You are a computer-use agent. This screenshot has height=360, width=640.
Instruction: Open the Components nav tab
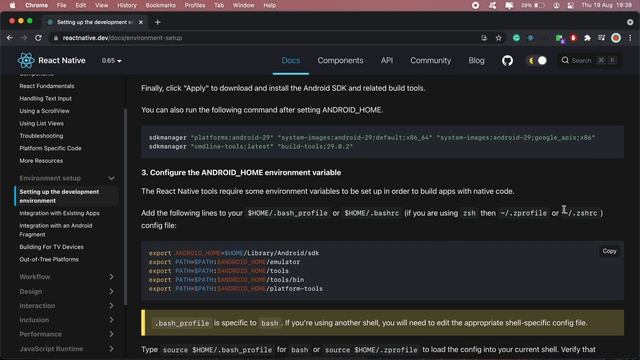point(340,60)
